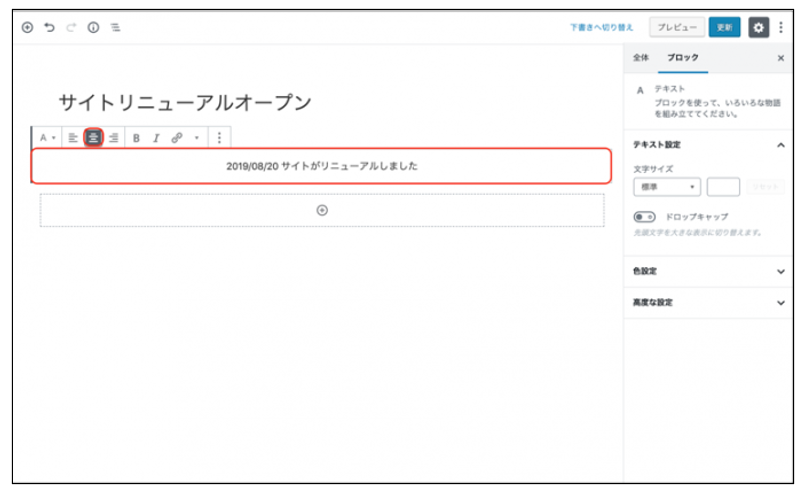
Task: Expand the 高度な設定 panel
Action: [708, 302]
